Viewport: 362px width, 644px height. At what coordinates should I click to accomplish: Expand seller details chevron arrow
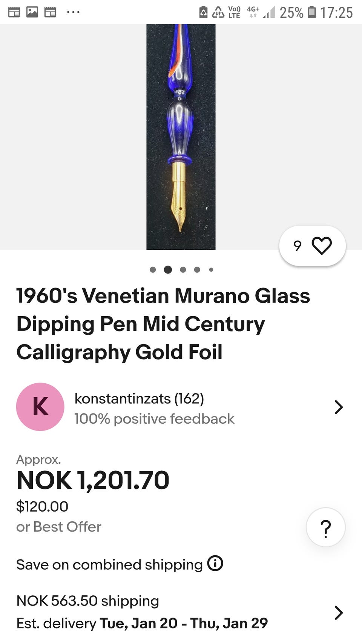tap(339, 407)
